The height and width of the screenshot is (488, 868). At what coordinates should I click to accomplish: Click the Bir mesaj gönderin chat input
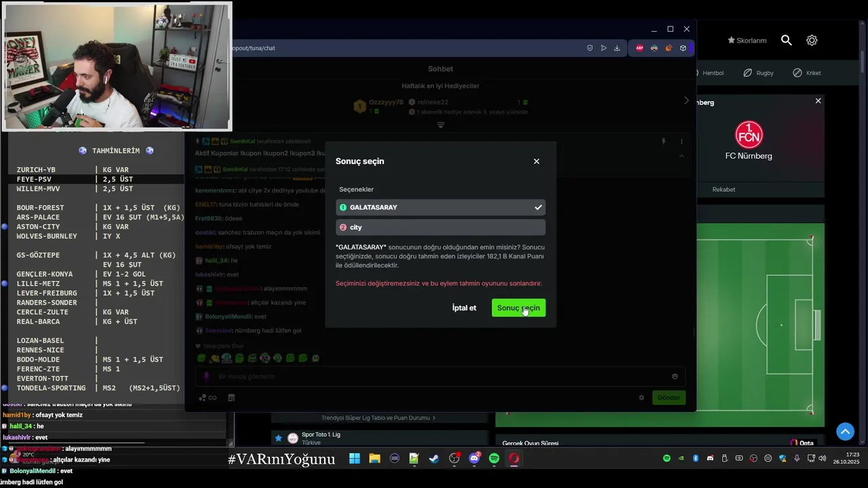[441, 376]
